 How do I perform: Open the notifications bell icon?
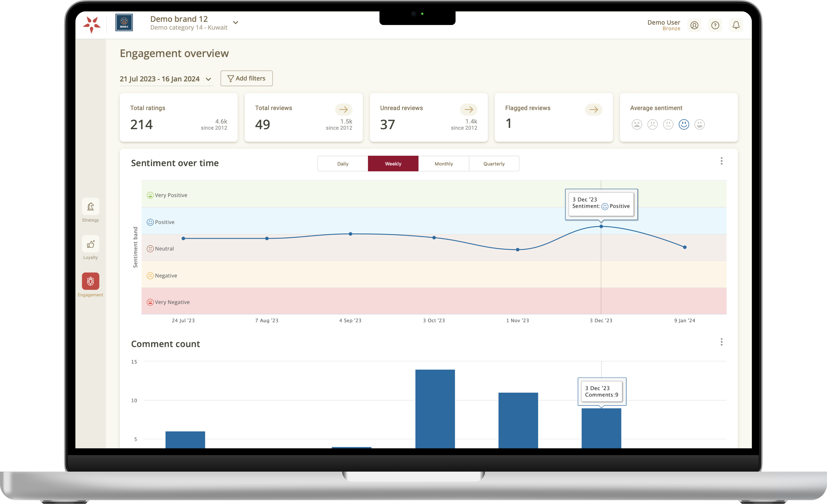tap(736, 25)
